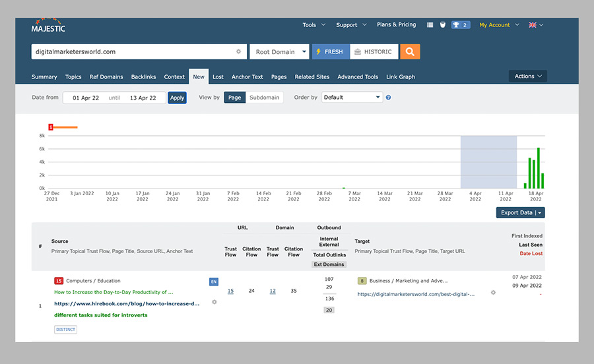Open the Order by Default dropdown
This screenshot has height=364, width=594.
point(352,98)
